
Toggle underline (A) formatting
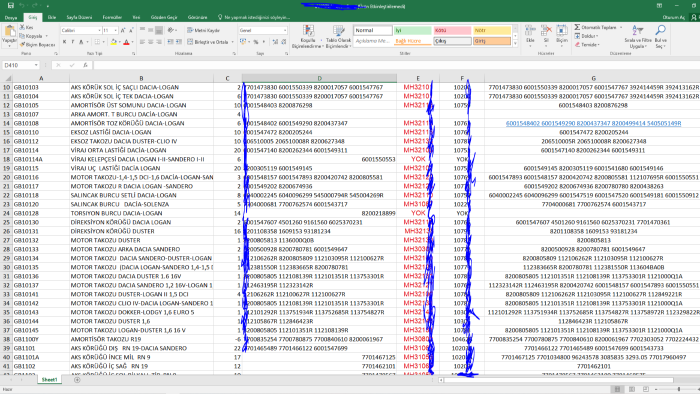(81, 42)
